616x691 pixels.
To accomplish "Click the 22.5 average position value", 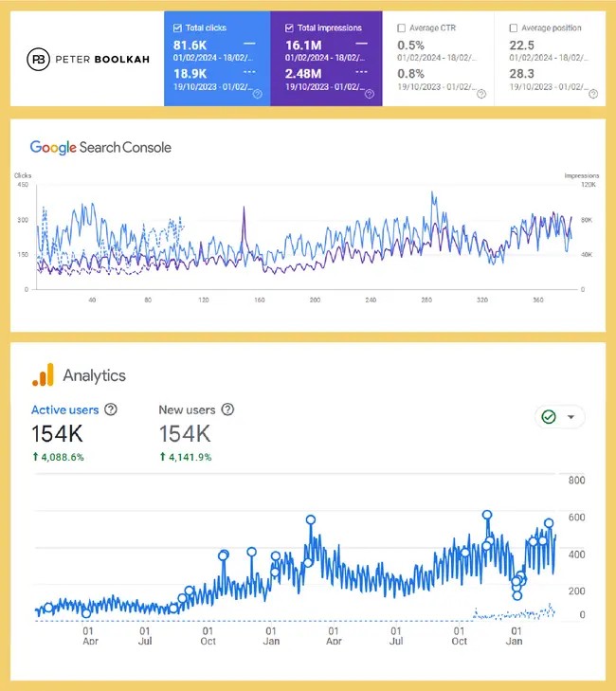I will 522,45.
